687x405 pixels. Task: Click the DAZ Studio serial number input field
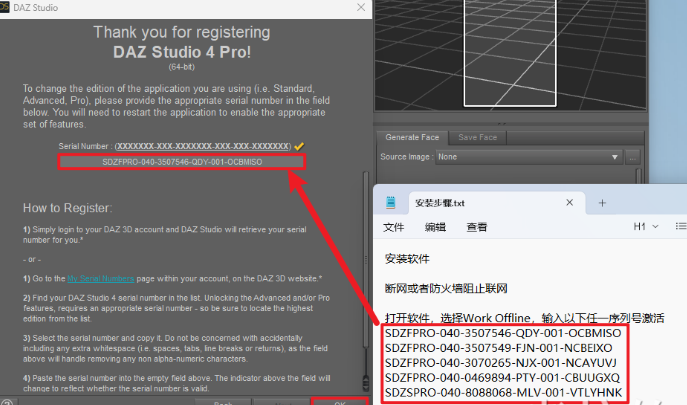click(182, 162)
